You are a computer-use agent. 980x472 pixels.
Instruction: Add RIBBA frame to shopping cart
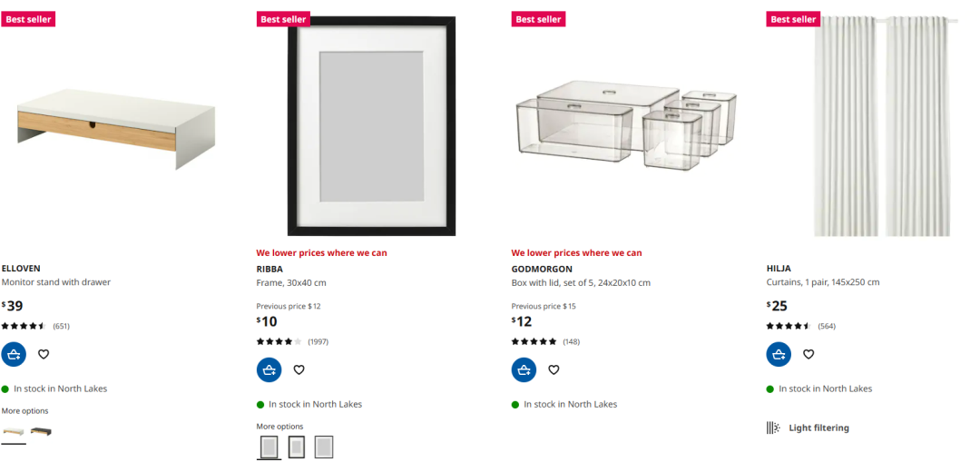(269, 370)
